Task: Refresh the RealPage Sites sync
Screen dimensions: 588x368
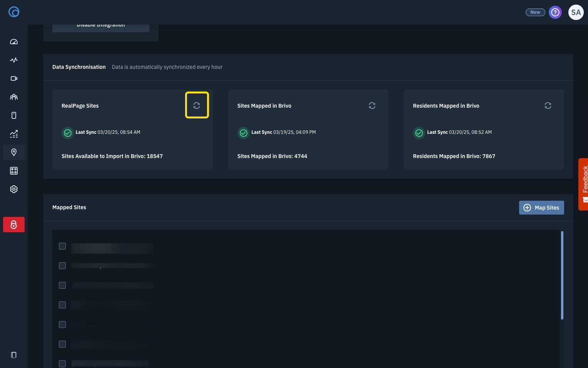Action: [197, 105]
